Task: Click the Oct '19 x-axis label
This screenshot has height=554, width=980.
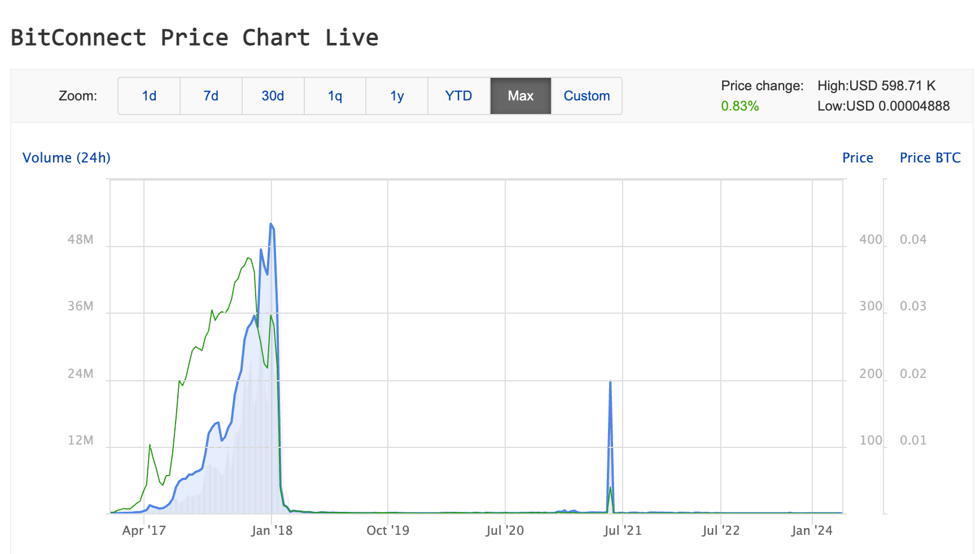Action: click(x=388, y=530)
